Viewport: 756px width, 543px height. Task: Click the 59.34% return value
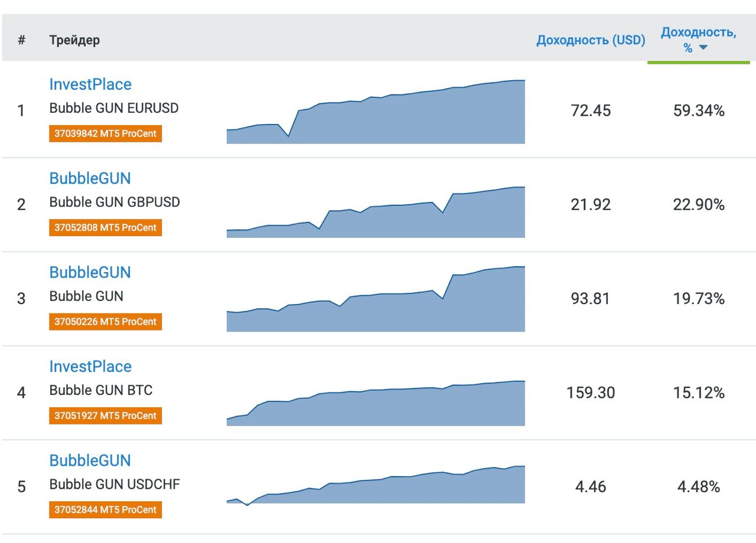[699, 110]
